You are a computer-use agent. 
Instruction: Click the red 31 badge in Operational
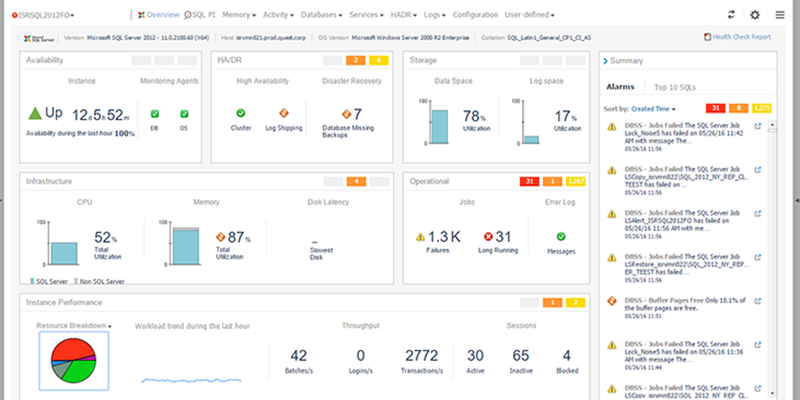coord(529,181)
